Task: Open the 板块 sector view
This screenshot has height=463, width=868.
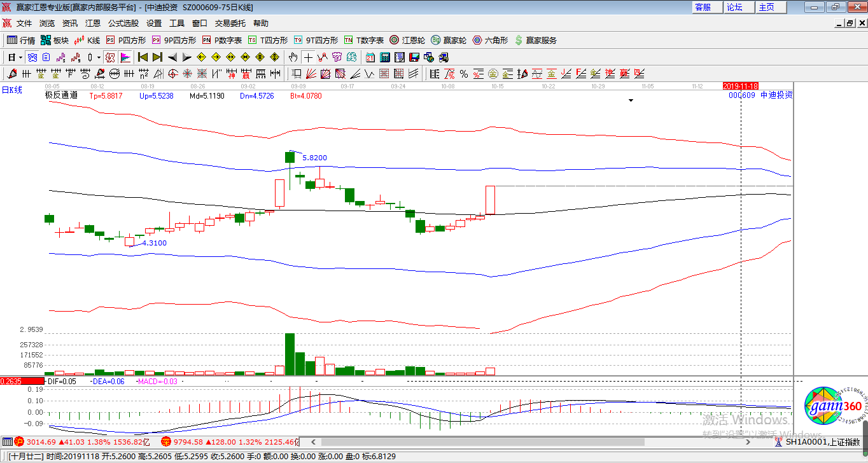Action: pyautogui.click(x=54, y=40)
